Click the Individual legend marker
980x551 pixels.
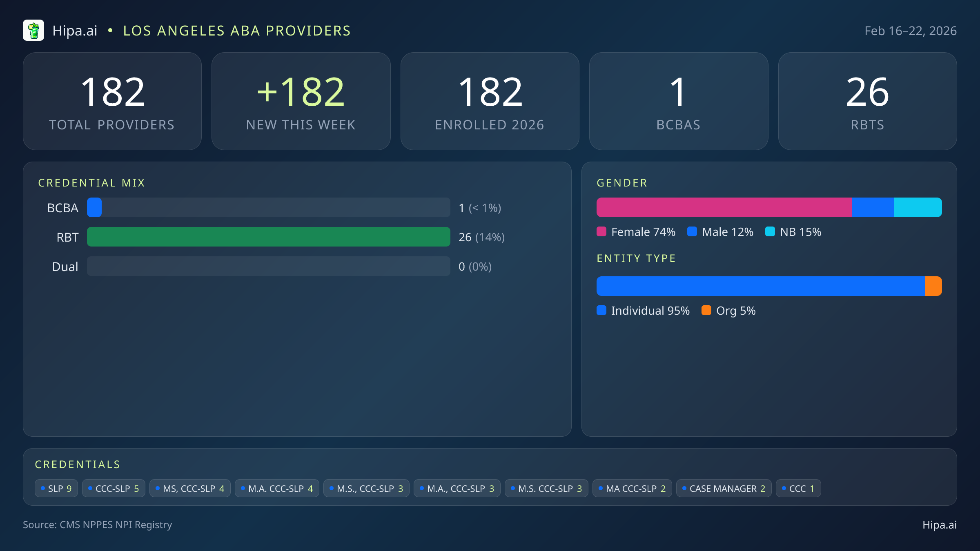(602, 311)
